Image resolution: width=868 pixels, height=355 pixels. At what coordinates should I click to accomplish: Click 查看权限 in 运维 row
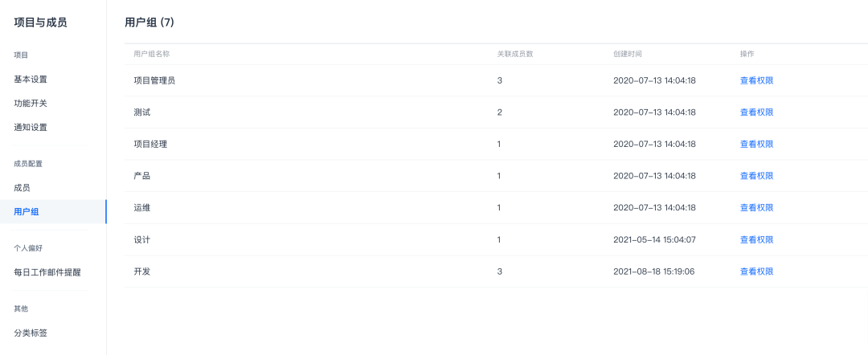pyautogui.click(x=756, y=208)
